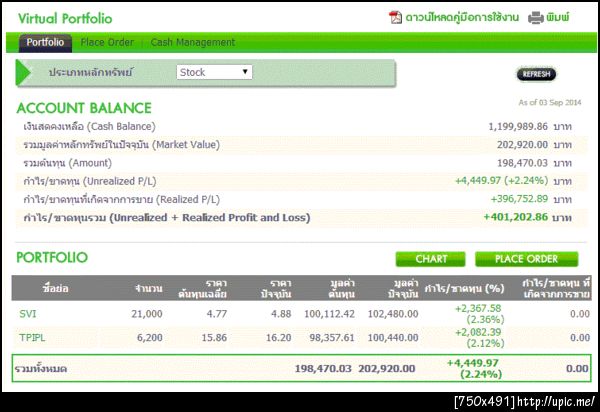The image size is (600, 412).
Task: Click TPIPL market value 100,440.00
Action: coord(393,338)
